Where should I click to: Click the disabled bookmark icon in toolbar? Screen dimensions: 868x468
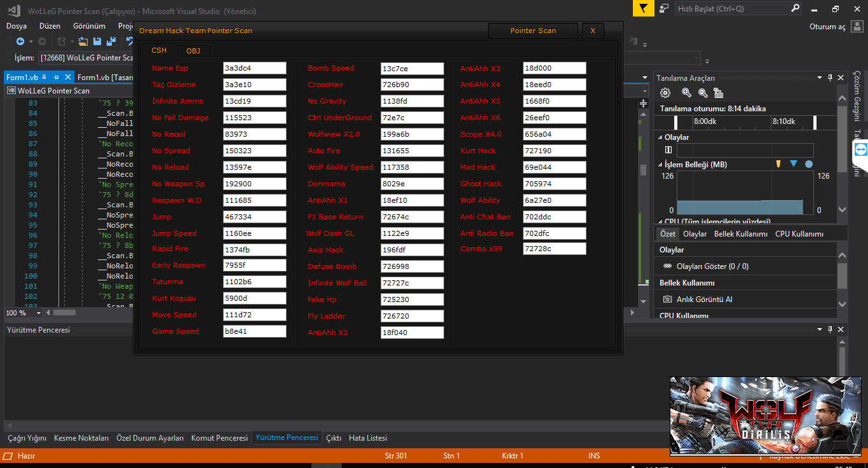(634, 41)
